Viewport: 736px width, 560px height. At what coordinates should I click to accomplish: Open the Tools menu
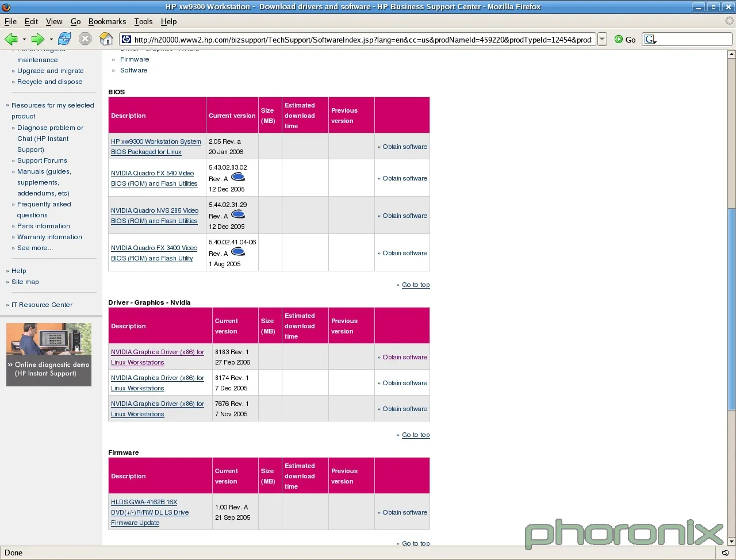143,21
